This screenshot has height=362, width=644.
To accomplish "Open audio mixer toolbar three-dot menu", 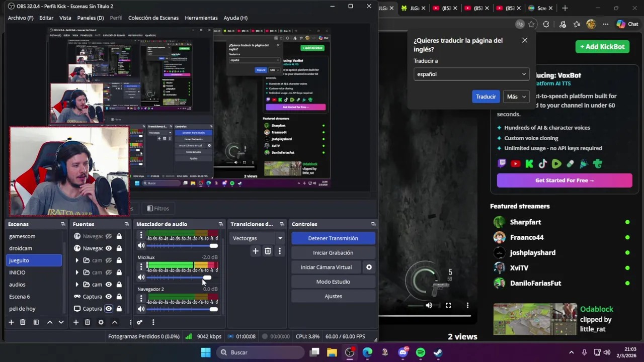I will [x=153, y=322].
